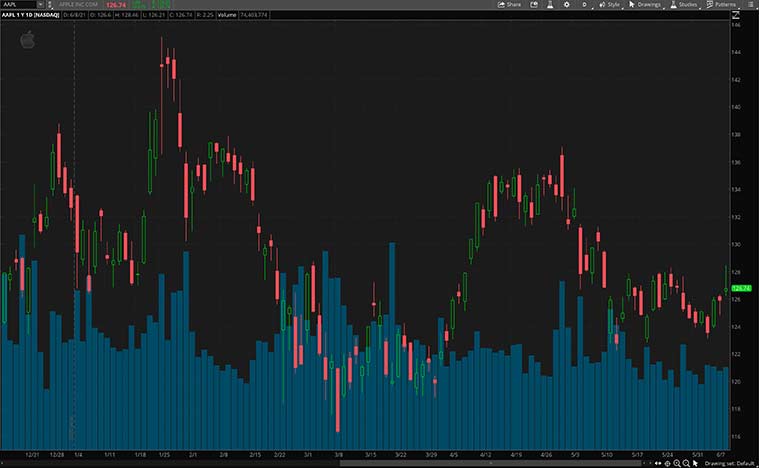Click the volume value 74,403,774

coord(254,15)
